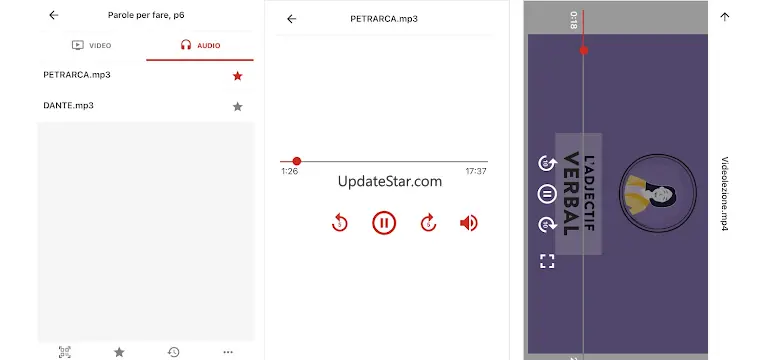Screen dimensions: 780x360
Task: Unfavorite PETRARCA.mp3 with the red star
Action: coord(238,76)
